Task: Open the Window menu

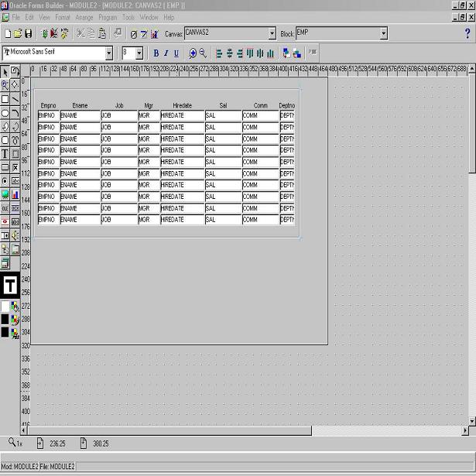Action: coord(149,17)
